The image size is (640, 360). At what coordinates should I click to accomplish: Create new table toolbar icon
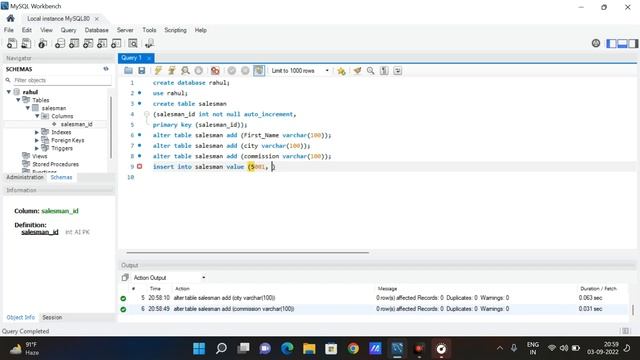pyautogui.click(x=74, y=43)
